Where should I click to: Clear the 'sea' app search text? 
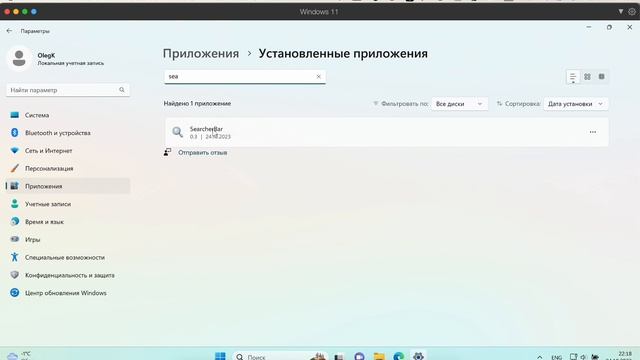[319, 76]
